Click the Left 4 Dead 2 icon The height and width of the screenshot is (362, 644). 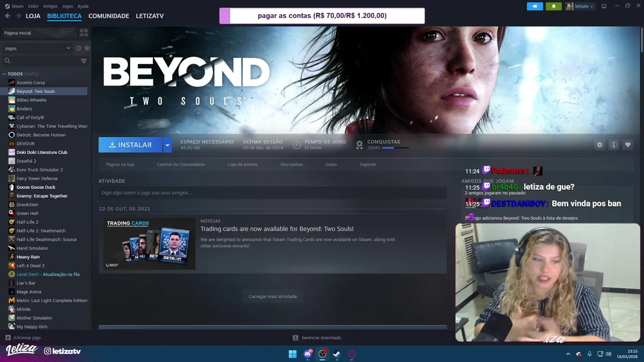[12, 265]
